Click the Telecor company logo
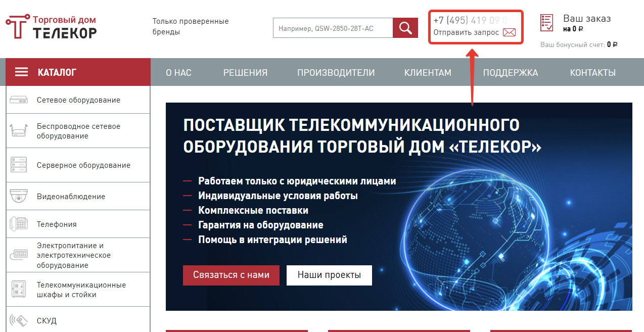Image resolution: width=644 pixels, height=332 pixels. pos(51,27)
